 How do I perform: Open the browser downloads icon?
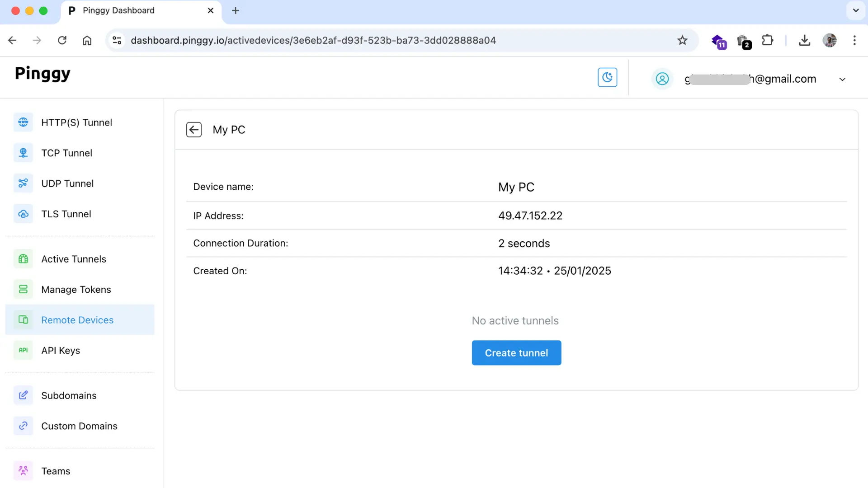point(804,40)
